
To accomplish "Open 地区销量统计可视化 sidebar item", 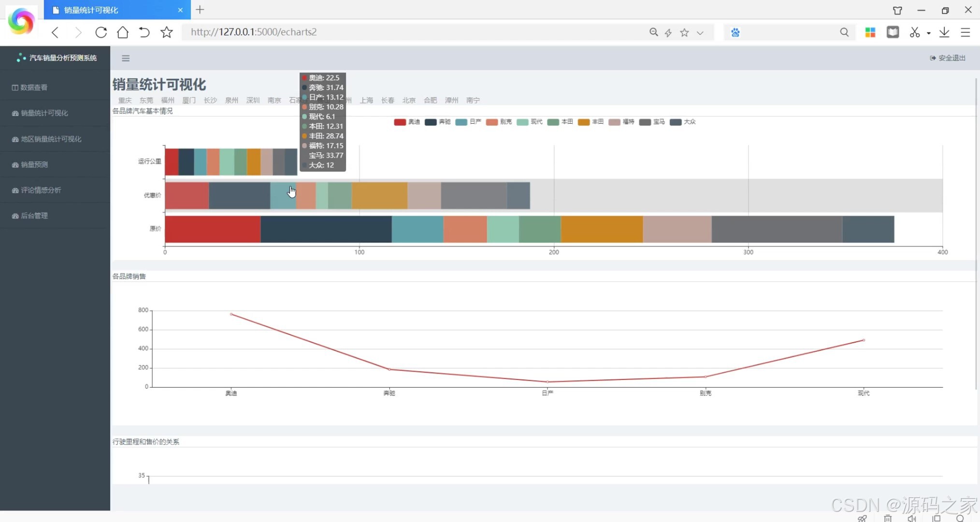I will 51,139.
